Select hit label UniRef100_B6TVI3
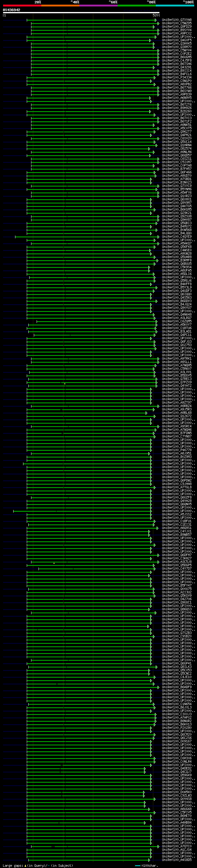The image size is (197, 868). point(177,118)
